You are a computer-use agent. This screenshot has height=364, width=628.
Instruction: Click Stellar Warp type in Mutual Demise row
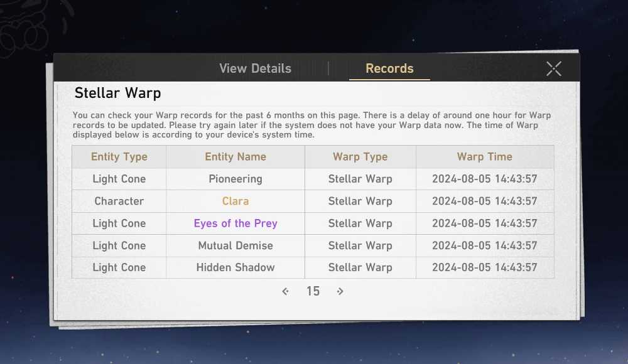pyautogui.click(x=360, y=245)
